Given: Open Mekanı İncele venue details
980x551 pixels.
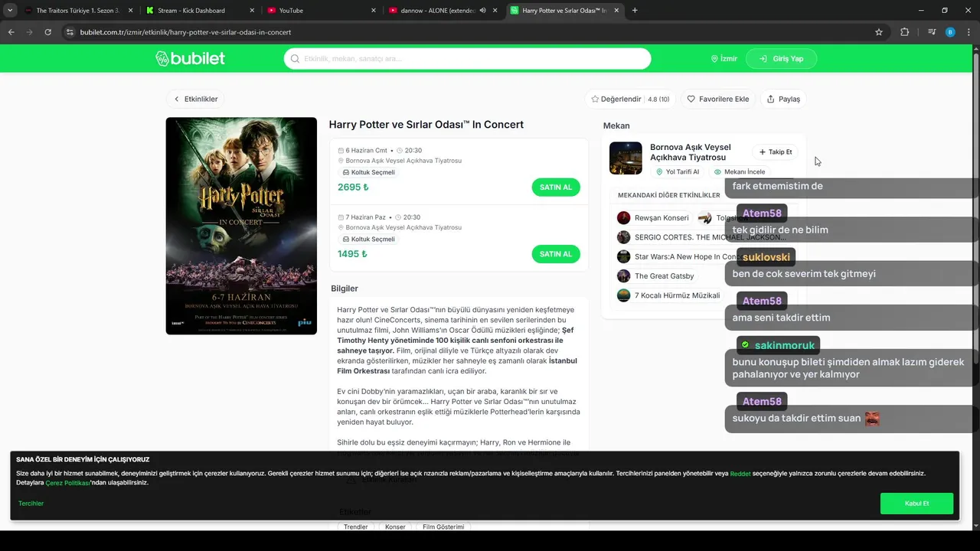Looking at the screenshot, I should pos(739,172).
